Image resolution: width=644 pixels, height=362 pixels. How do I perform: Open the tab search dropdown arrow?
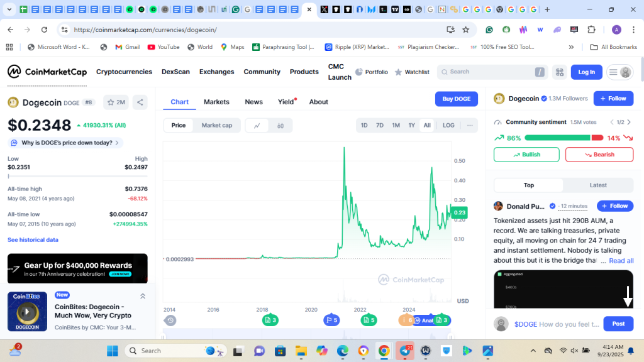9,9
